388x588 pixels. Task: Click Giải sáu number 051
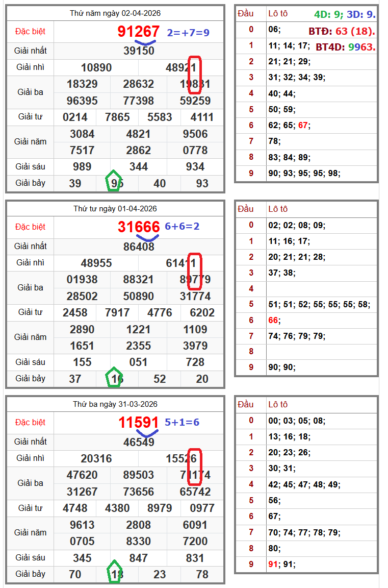pos(139,362)
